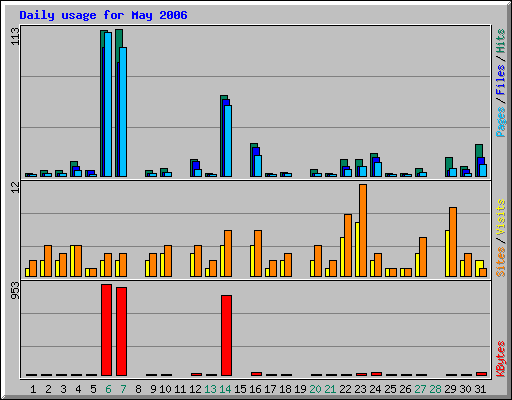
Task: Click the yellow Visits legend label
Action: pos(501,217)
